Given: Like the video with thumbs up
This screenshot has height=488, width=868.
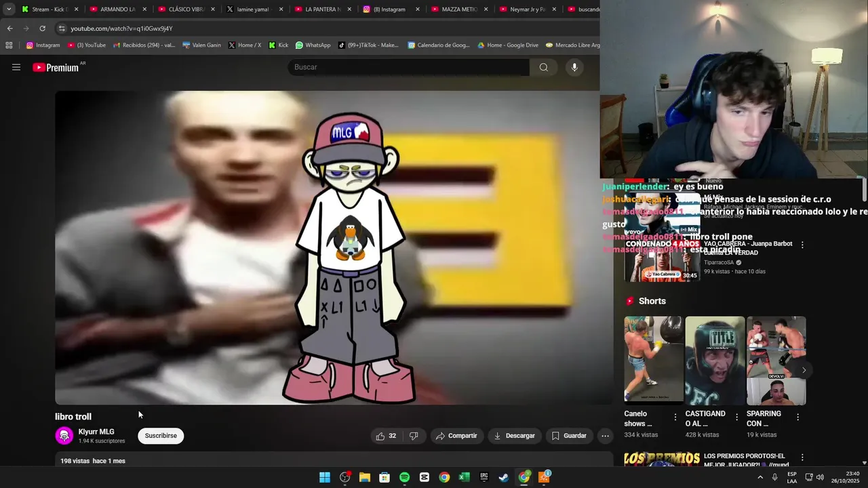Looking at the screenshot, I should 386,436.
